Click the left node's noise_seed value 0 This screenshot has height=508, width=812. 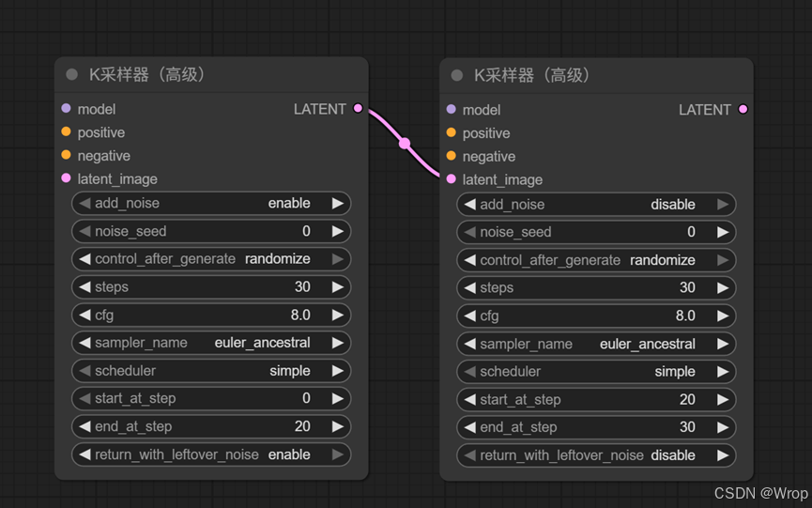click(x=307, y=231)
